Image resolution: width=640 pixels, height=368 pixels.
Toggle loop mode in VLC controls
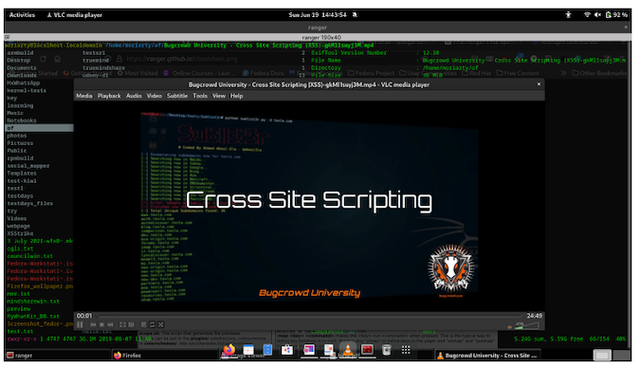[x=152, y=325]
